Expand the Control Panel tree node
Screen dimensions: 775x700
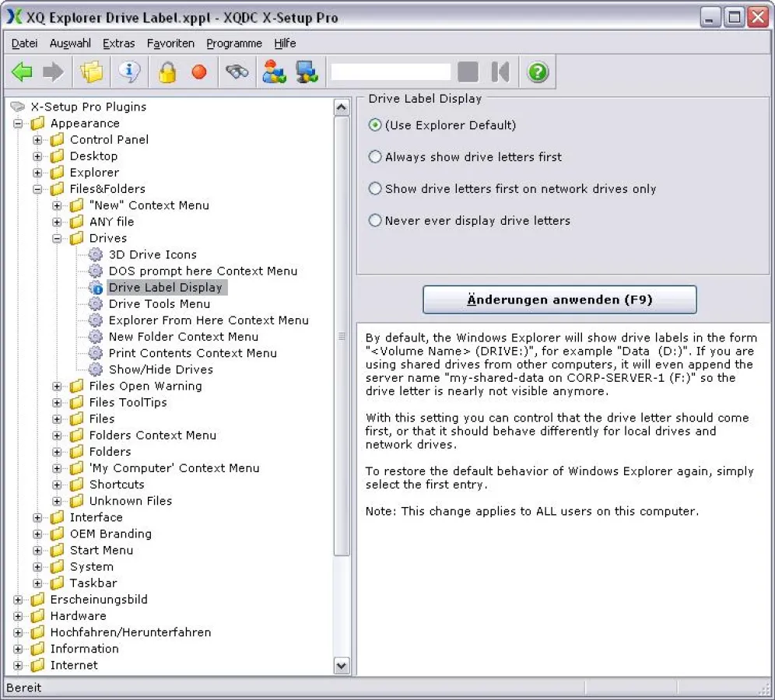(x=37, y=140)
